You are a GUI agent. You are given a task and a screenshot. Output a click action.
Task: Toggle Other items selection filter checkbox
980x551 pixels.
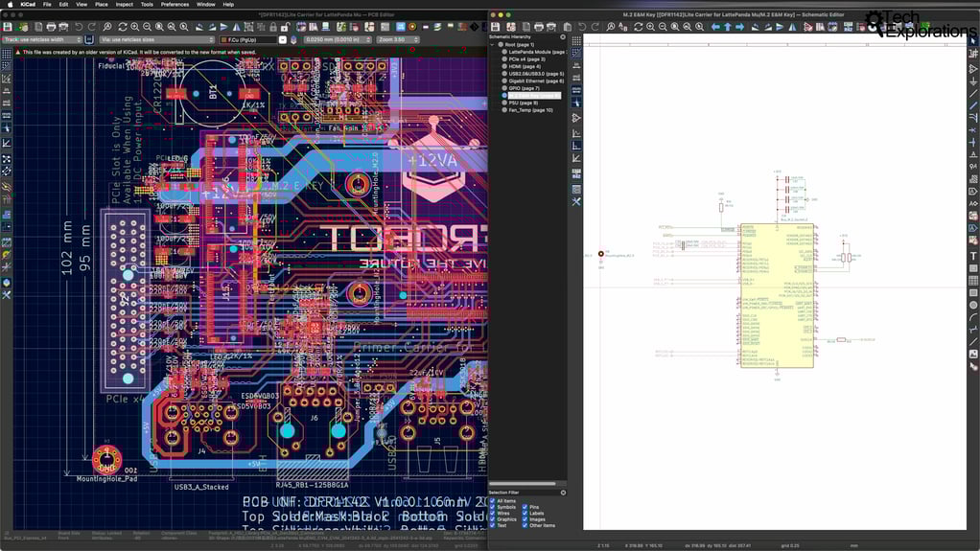point(525,525)
